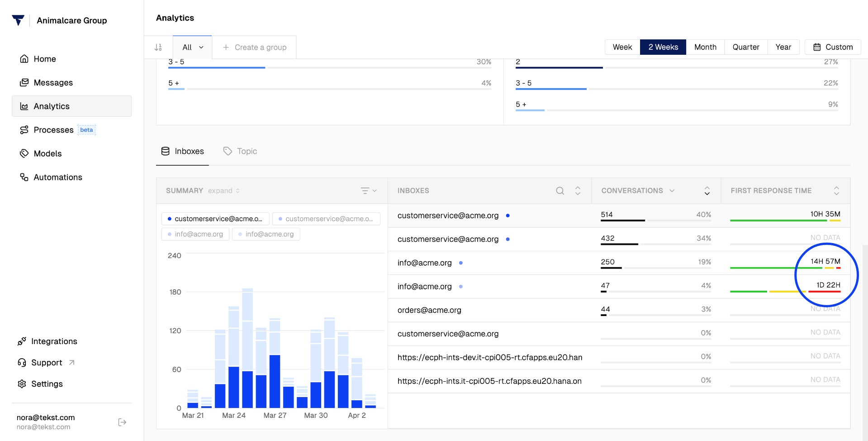Click the 14H 57M response time bar

coord(785,268)
